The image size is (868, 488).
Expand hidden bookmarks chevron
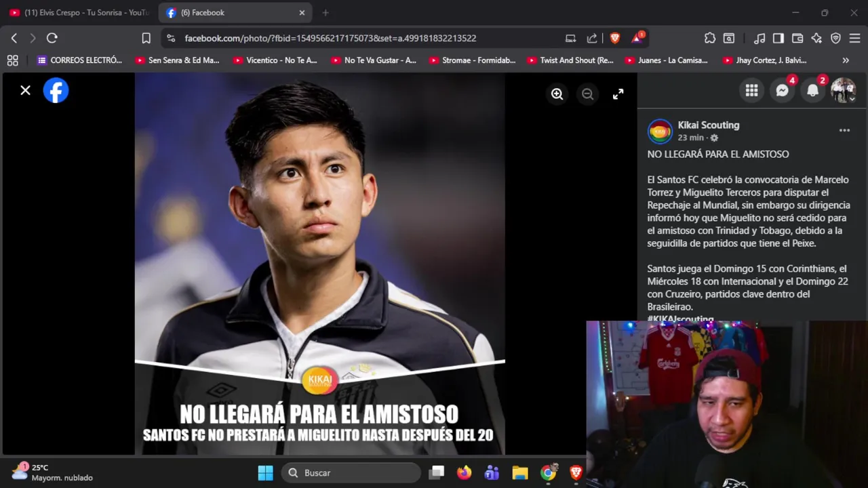pyautogui.click(x=846, y=60)
